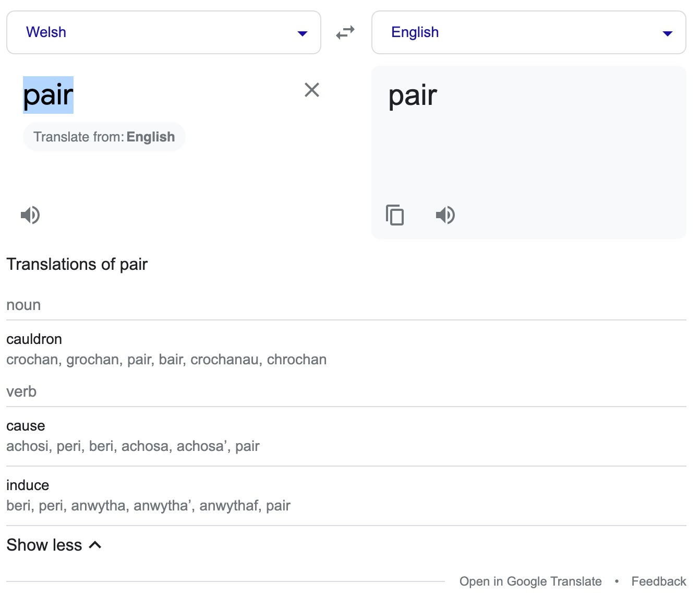The height and width of the screenshot is (595, 700).
Task: Collapse translations via the Show less chevron
Action: pos(95,544)
